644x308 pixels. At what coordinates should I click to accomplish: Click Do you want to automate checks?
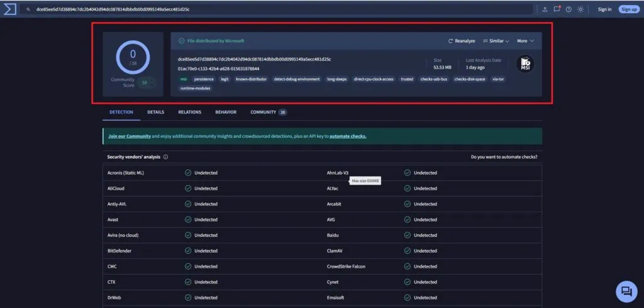504,157
